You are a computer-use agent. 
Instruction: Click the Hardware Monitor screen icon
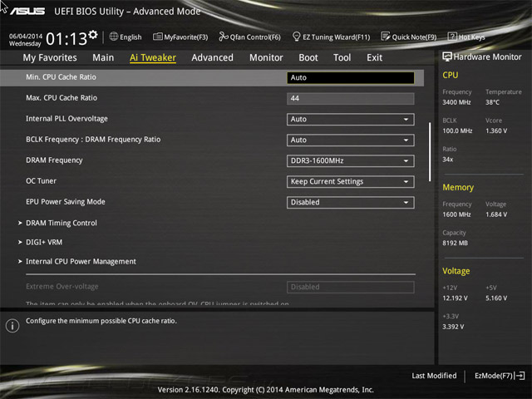pyautogui.click(x=447, y=57)
